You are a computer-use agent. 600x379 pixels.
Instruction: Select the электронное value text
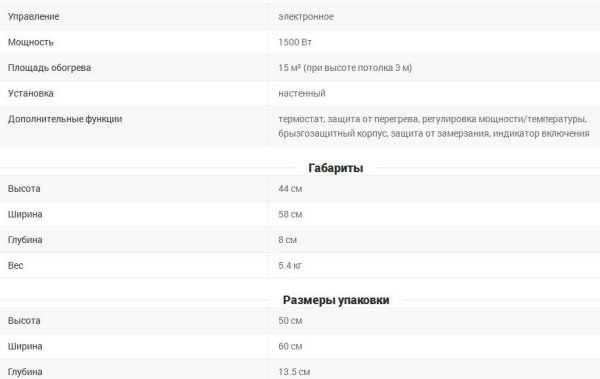[306, 16]
